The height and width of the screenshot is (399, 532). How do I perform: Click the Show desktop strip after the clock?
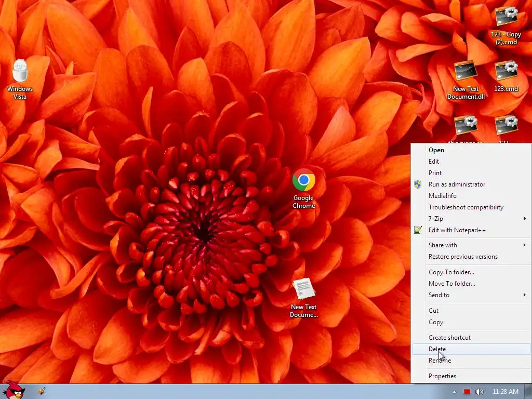529,392
